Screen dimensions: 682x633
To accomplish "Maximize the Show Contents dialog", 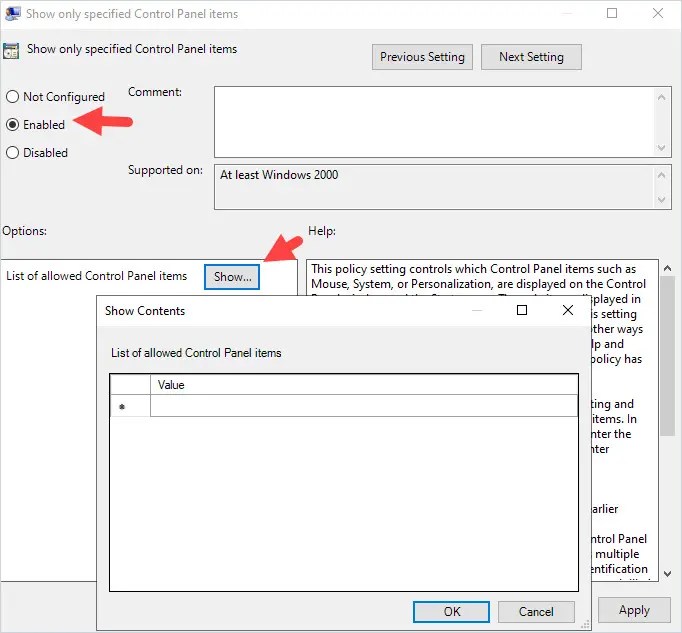I will click(x=522, y=310).
